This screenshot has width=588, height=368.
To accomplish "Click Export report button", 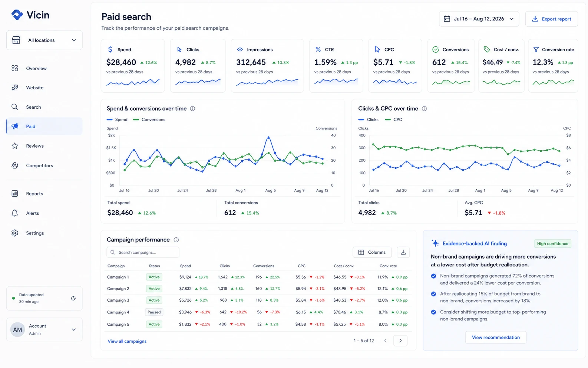I will tap(552, 19).
